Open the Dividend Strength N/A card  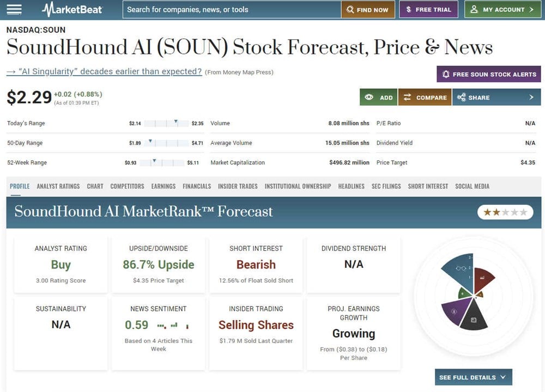click(x=354, y=265)
